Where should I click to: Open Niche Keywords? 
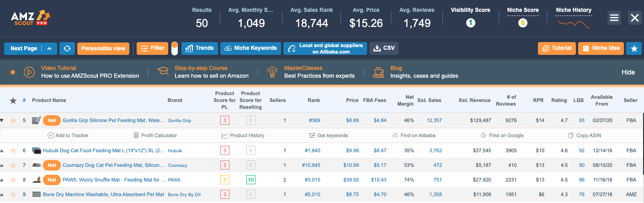pos(250,48)
